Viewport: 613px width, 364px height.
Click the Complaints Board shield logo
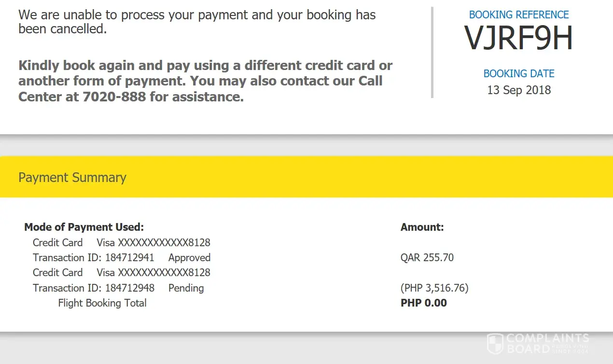coord(496,343)
